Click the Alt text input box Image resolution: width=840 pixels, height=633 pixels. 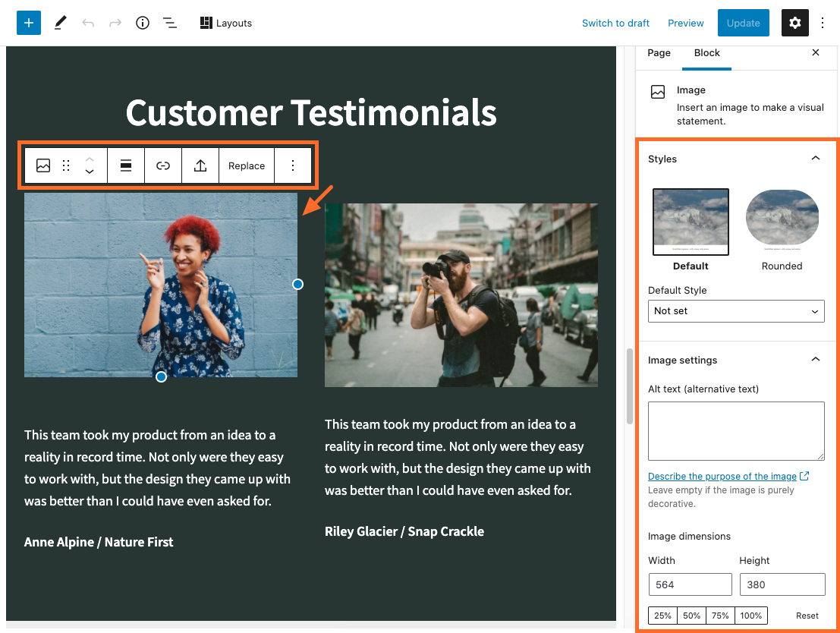[736, 430]
